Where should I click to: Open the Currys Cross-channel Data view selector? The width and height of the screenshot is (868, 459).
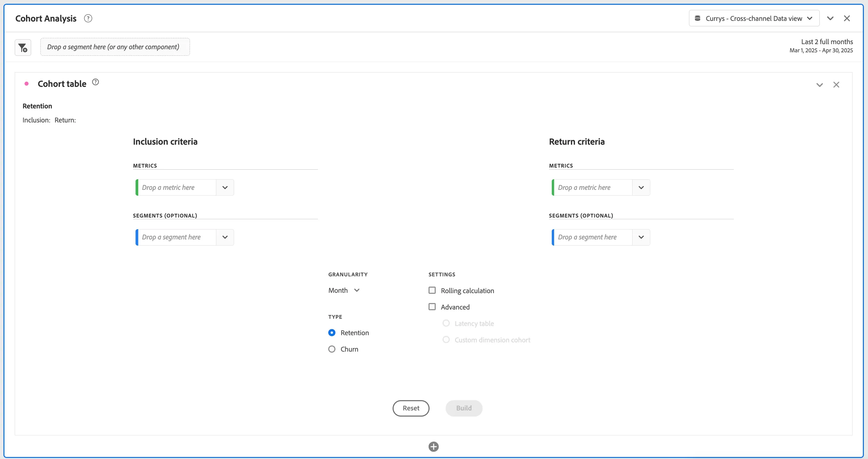(754, 18)
